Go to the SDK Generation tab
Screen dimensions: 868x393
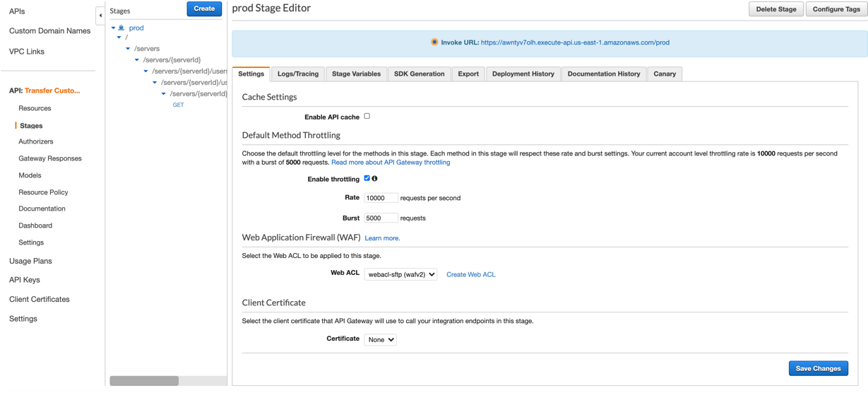419,74
